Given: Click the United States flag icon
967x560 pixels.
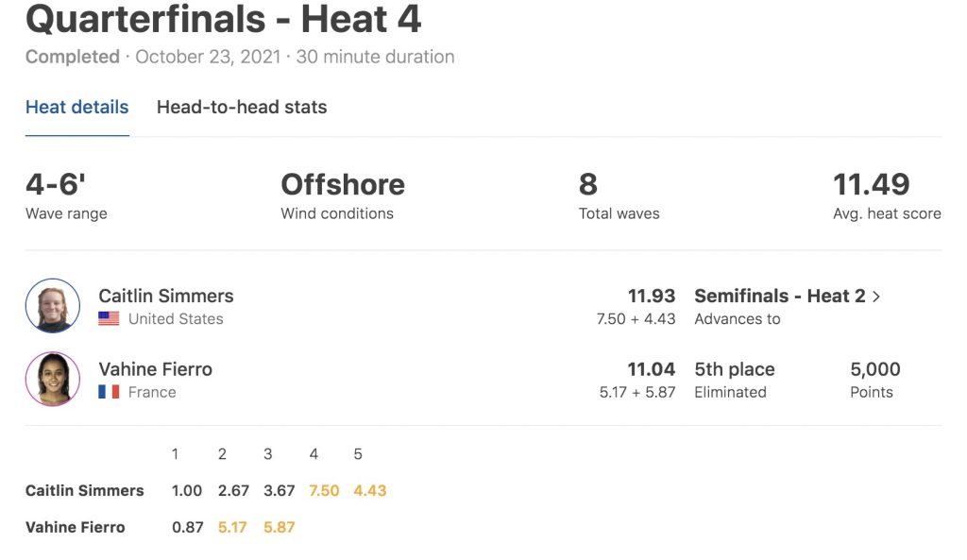Looking at the screenshot, I should tap(109, 319).
